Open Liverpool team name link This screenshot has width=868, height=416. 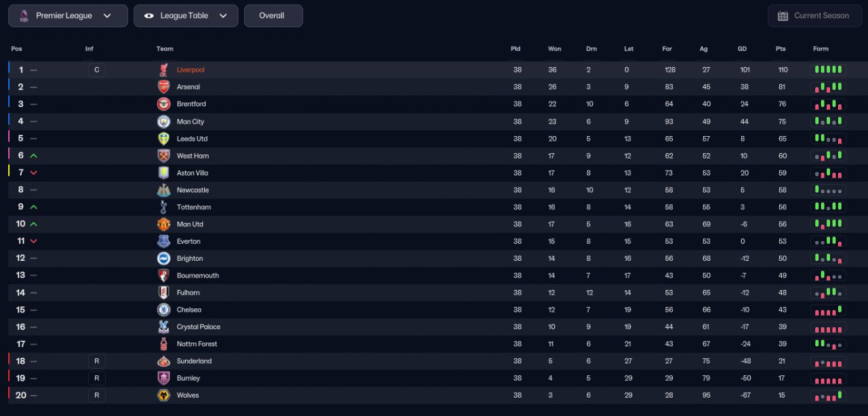tap(191, 70)
